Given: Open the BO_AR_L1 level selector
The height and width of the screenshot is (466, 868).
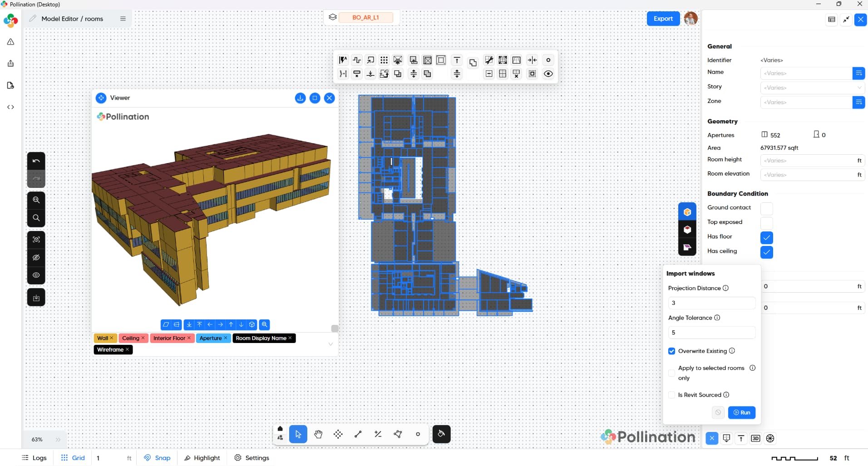Looking at the screenshot, I should (366, 17).
